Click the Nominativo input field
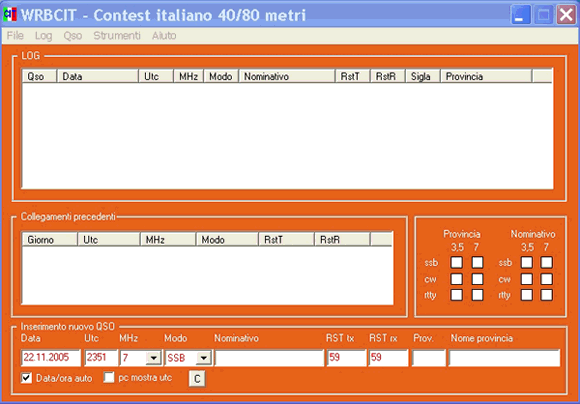The width and height of the screenshot is (580, 404). coord(269,358)
